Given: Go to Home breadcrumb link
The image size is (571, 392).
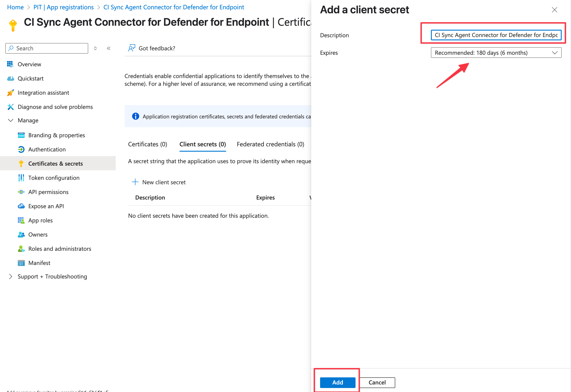Looking at the screenshot, I should [x=15, y=7].
